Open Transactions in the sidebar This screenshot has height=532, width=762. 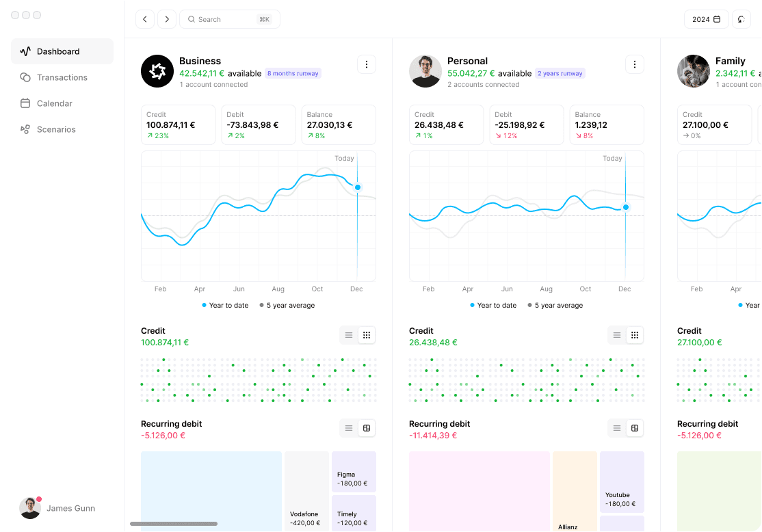click(62, 77)
